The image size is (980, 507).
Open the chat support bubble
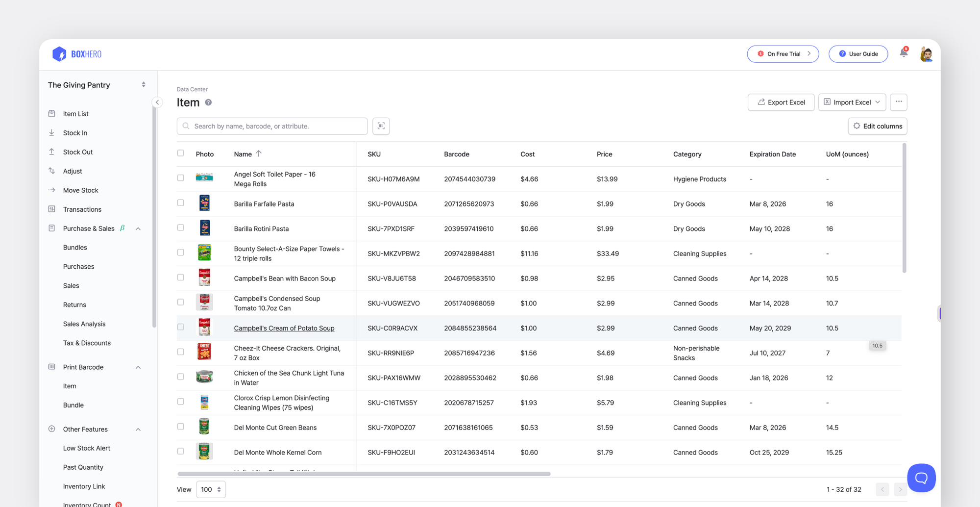[x=922, y=478]
